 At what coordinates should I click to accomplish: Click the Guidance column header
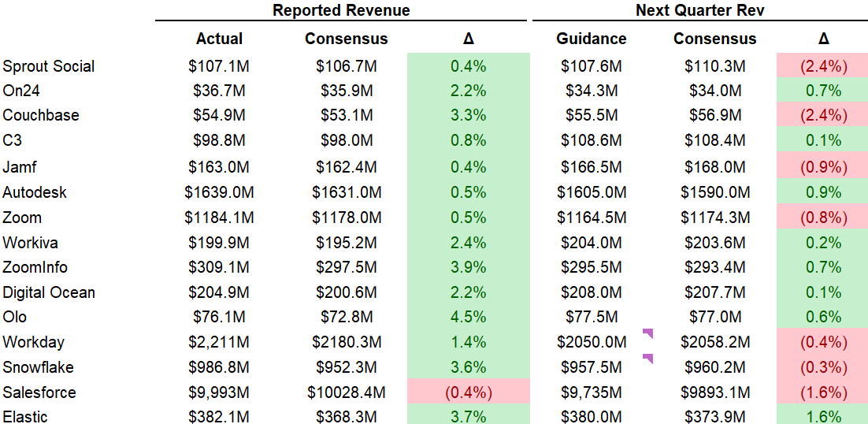tap(592, 39)
